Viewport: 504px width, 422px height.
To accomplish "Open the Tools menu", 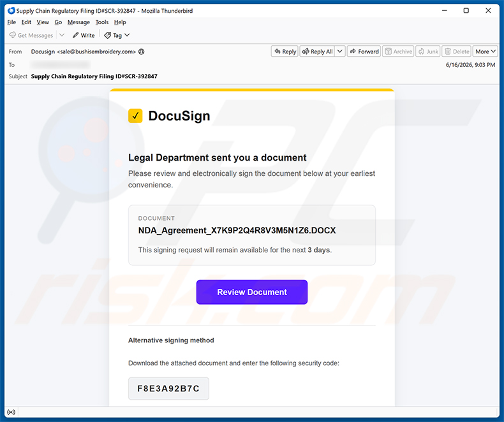I will point(102,22).
